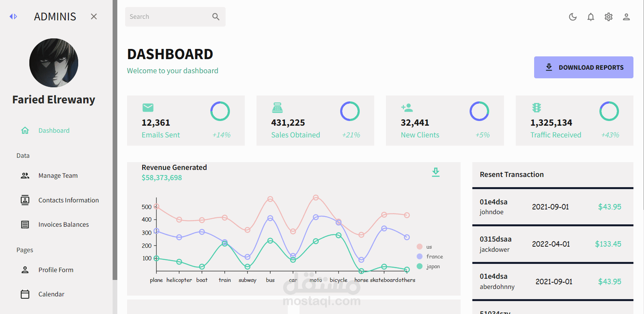
Task: Open notifications bell icon
Action: [591, 17]
